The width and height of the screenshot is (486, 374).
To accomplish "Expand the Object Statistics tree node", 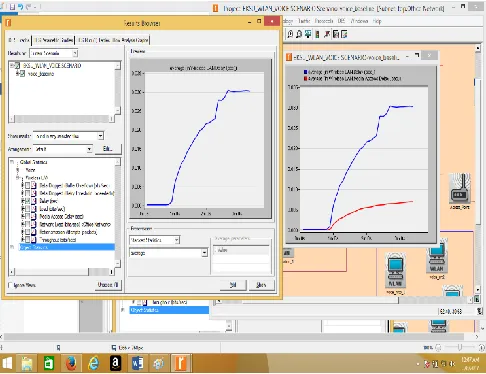I will click(x=12, y=247).
